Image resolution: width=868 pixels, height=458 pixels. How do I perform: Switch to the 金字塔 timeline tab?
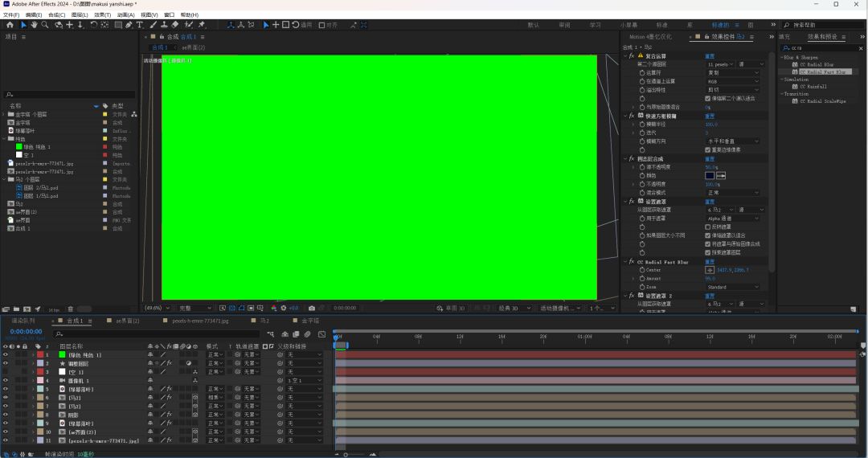(310, 320)
